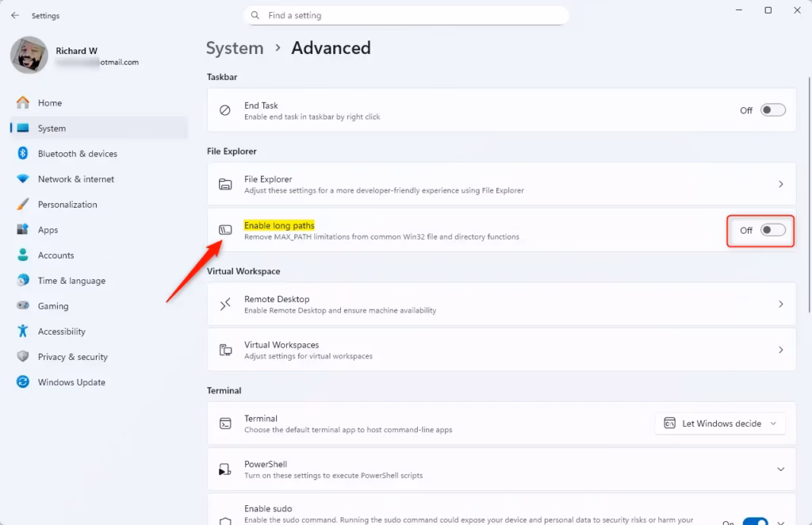
Task: Navigate to Time & language
Action: click(98, 280)
